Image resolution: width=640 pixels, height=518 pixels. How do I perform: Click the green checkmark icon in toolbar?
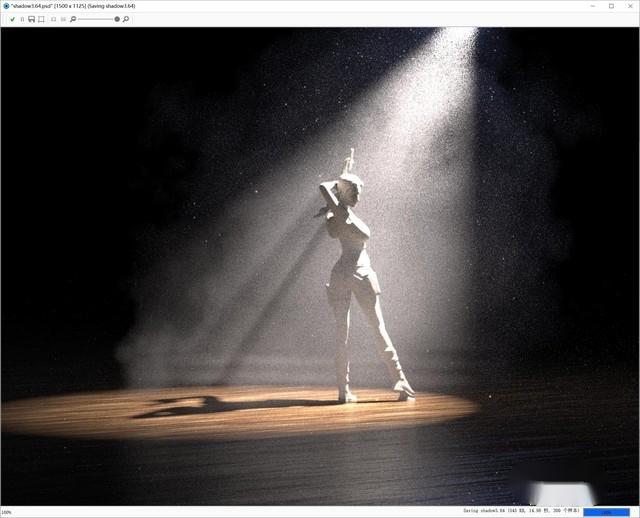click(12, 19)
